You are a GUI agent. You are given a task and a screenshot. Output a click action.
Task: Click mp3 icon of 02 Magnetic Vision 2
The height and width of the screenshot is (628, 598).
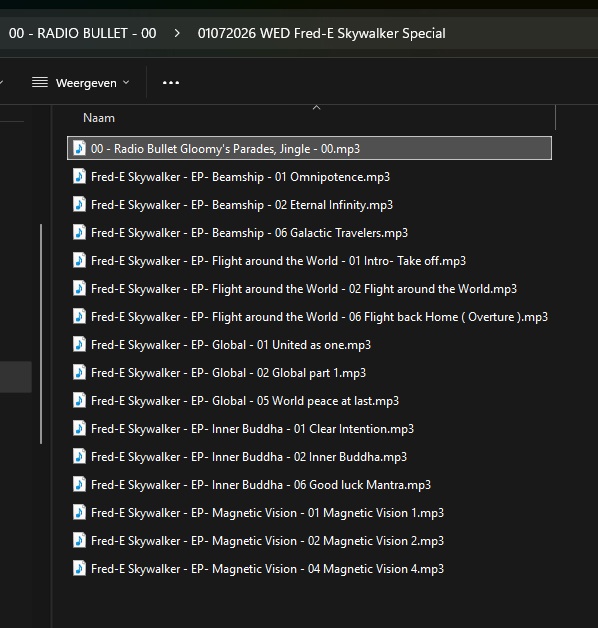pyautogui.click(x=79, y=541)
